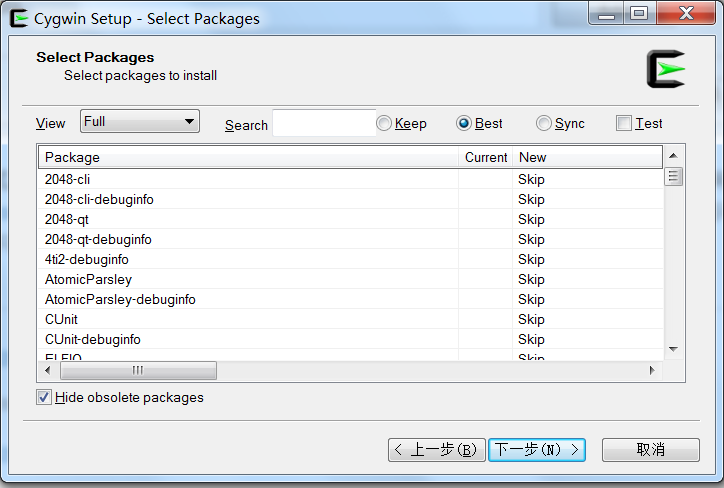Select the CUnit-debuginfo package name
The width and height of the screenshot is (724, 488).
[92, 339]
